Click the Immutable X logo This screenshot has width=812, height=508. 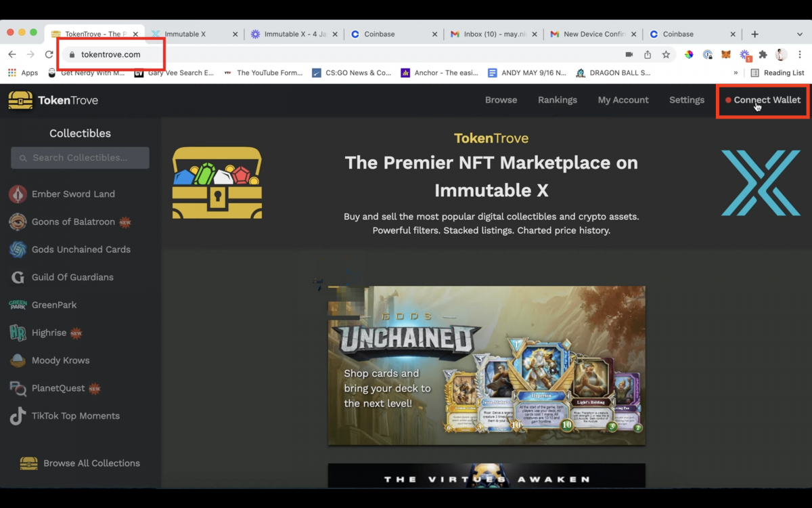point(761,183)
